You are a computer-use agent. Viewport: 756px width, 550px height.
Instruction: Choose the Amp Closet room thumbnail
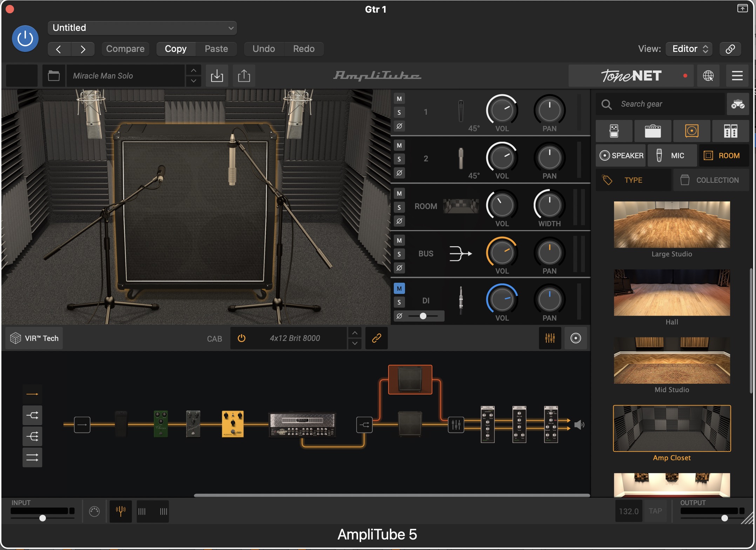[x=672, y=428]
